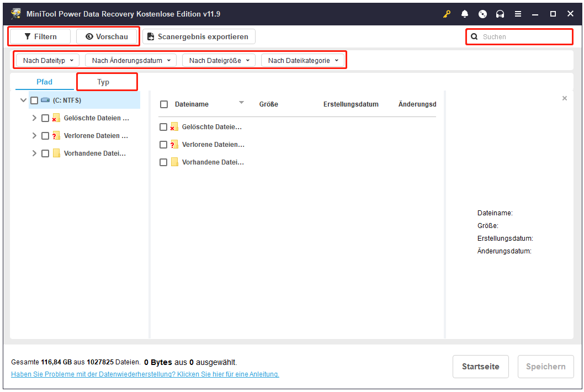The height and width of the screenshot is (392, 584).
Task: Click the deleted files folder icon in tree
Action: [56, 118]
